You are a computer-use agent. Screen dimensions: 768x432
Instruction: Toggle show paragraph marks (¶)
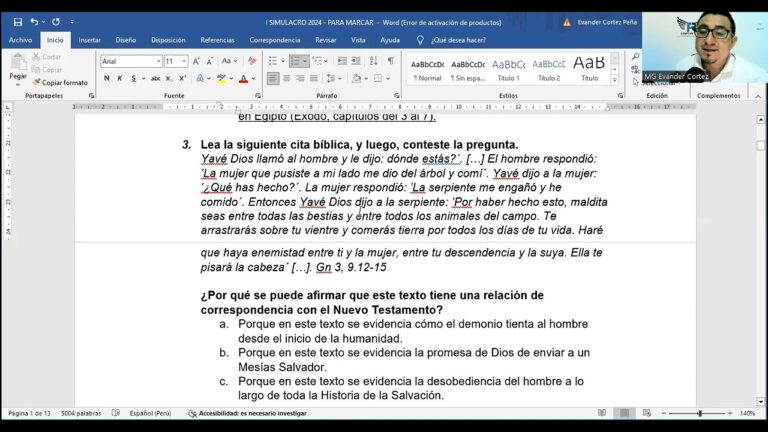point(390,61)
